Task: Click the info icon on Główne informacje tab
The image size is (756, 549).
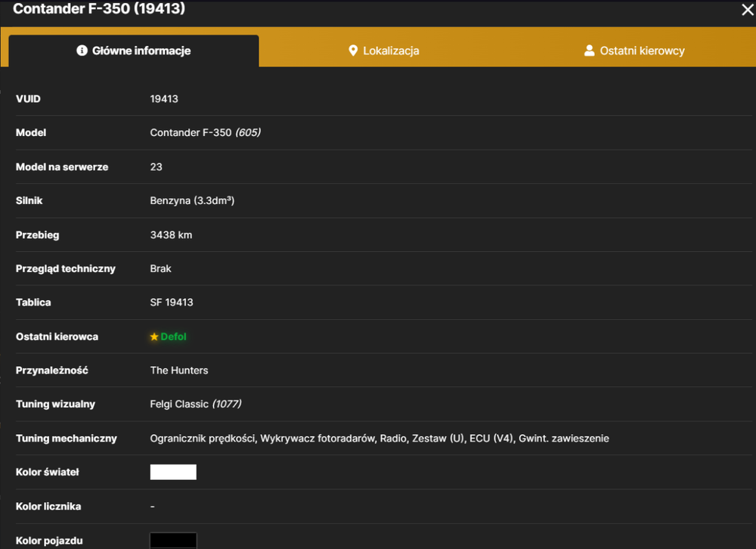Action: point(82,50)
